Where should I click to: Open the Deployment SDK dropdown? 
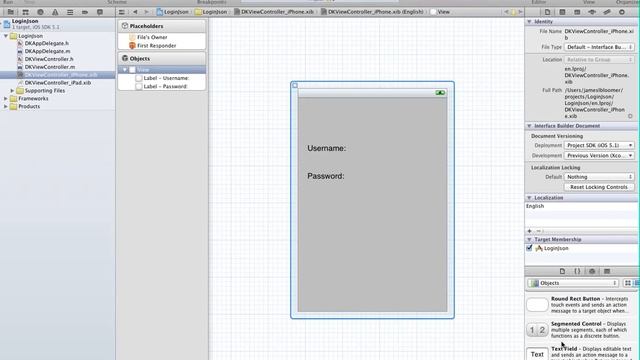click(x=599, y=145)
